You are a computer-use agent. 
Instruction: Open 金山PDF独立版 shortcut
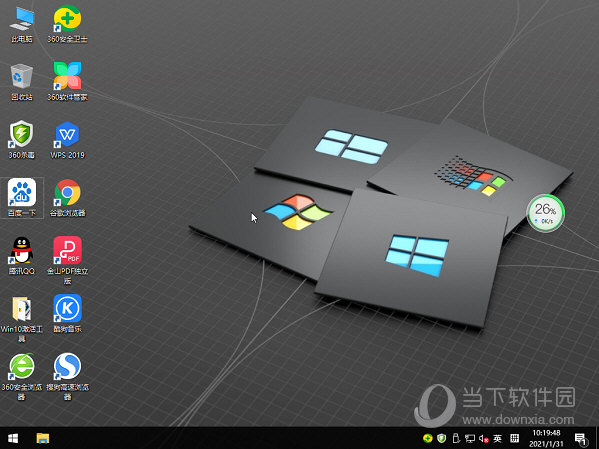coord(67,261)
